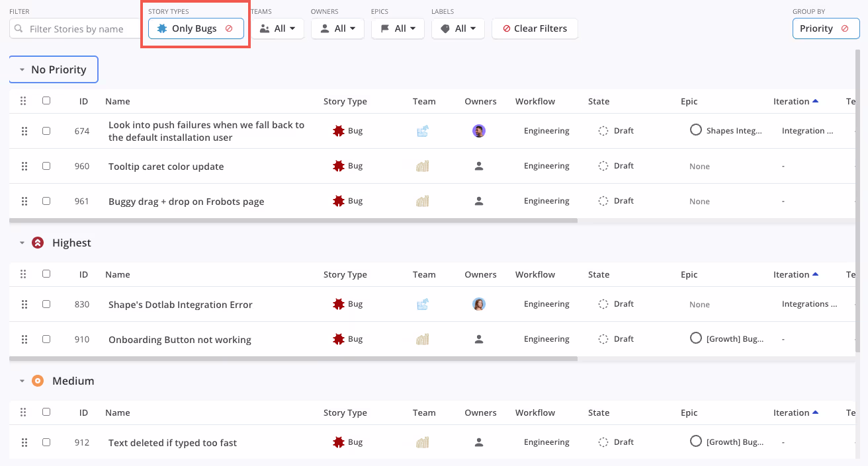
Task: Open story Tooltip caret color update
Action: pos(166,167)
